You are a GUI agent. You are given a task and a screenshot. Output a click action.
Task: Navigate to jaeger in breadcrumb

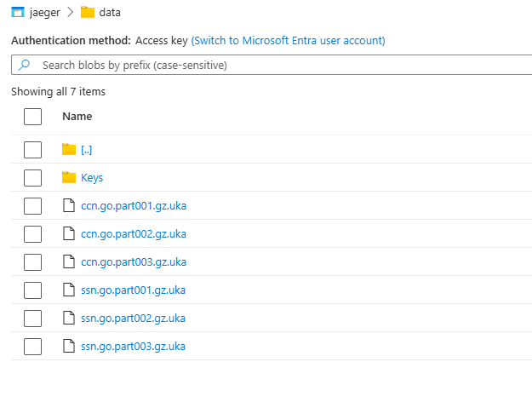click(x=46, y=13)
